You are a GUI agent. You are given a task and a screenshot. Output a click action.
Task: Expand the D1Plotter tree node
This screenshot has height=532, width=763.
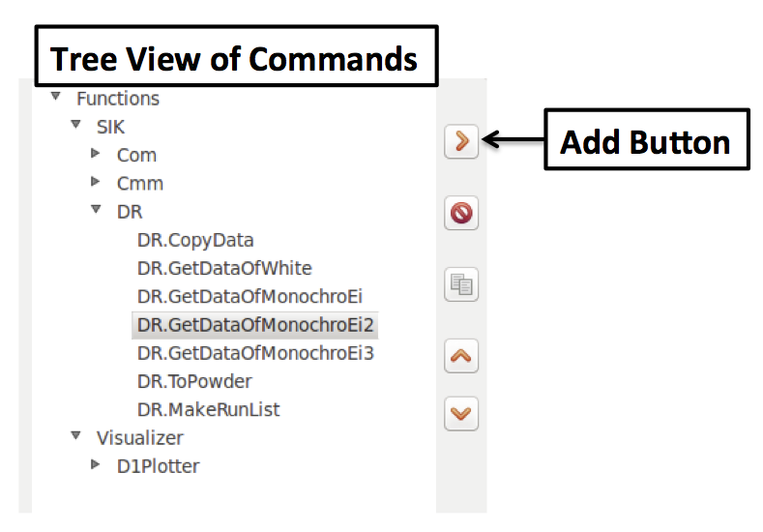click(x=96, y=465)
